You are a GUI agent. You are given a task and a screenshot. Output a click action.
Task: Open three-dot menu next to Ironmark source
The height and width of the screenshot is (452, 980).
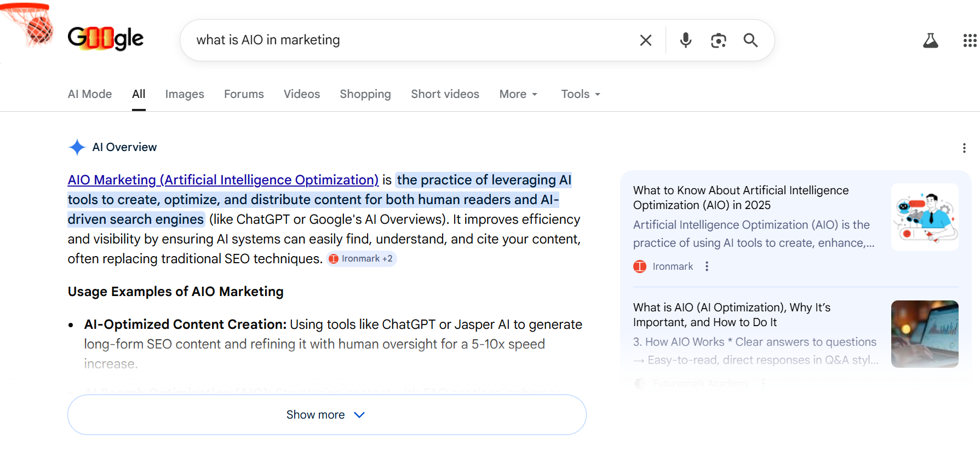tap(707, 266)
